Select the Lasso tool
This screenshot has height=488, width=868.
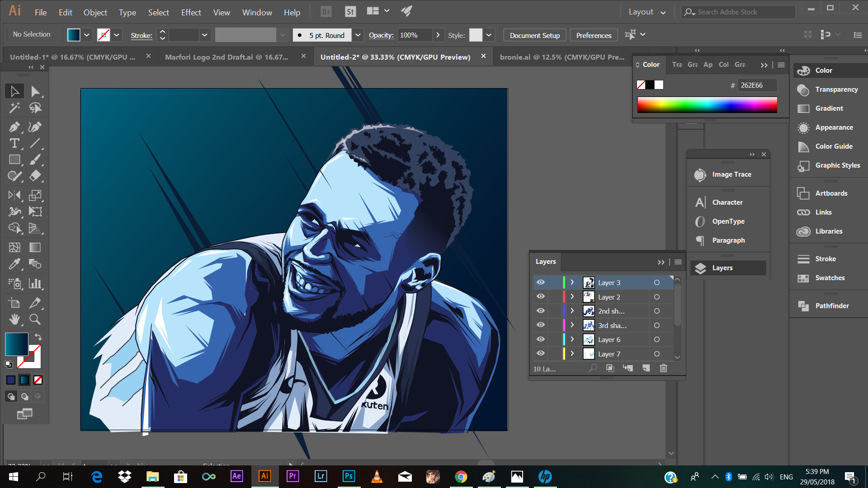point(35,108)
